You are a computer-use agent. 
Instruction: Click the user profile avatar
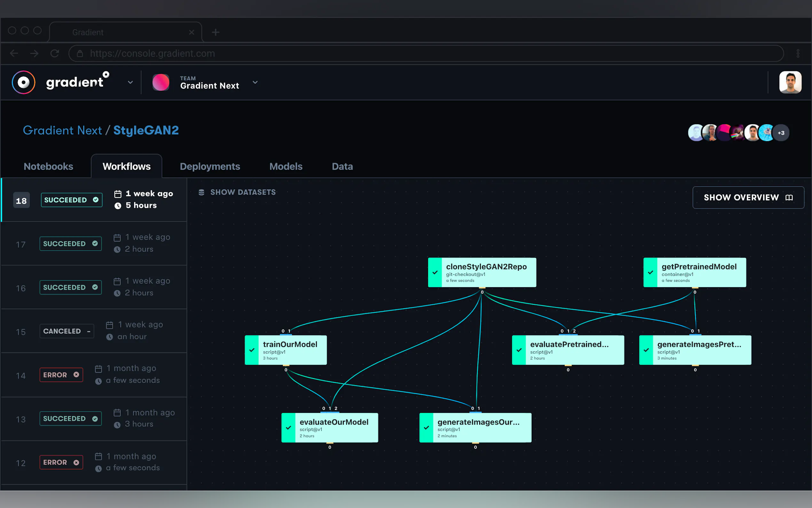(790, 82)
